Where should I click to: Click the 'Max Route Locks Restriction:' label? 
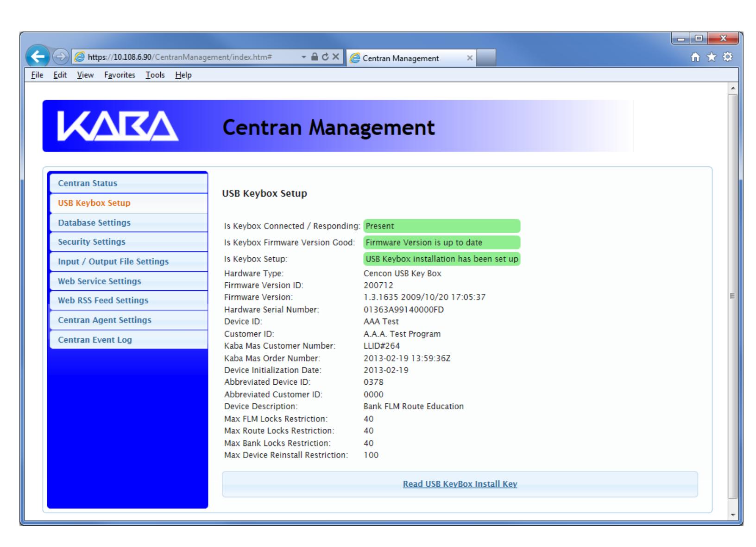[x=279, y=431]
